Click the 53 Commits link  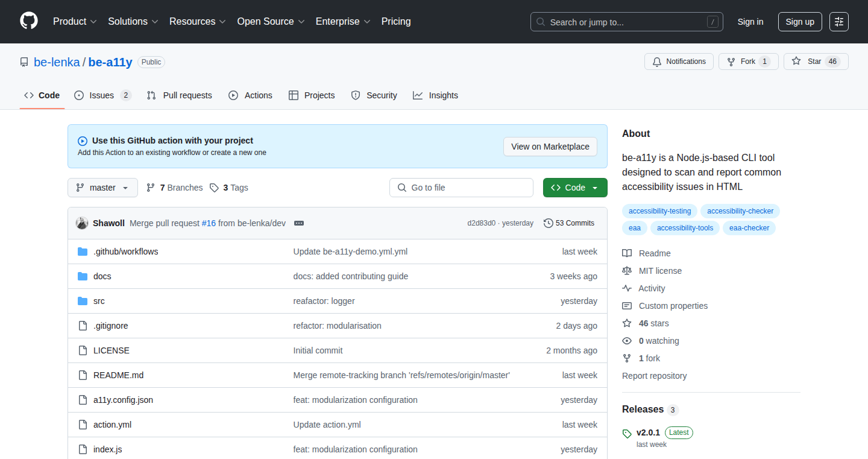[x=569, y=223]
